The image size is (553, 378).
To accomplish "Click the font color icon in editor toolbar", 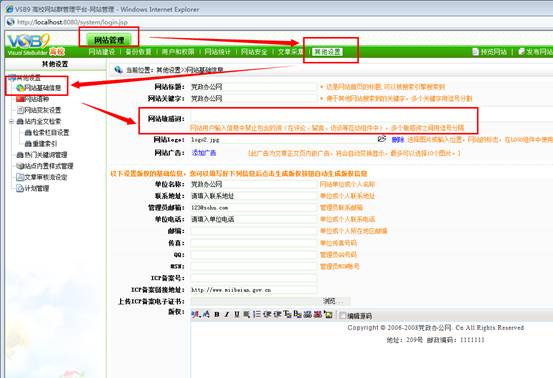I will (x=206, y=314).
